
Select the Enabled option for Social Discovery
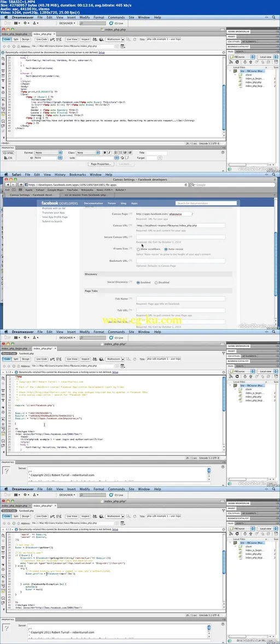[138, 283]
